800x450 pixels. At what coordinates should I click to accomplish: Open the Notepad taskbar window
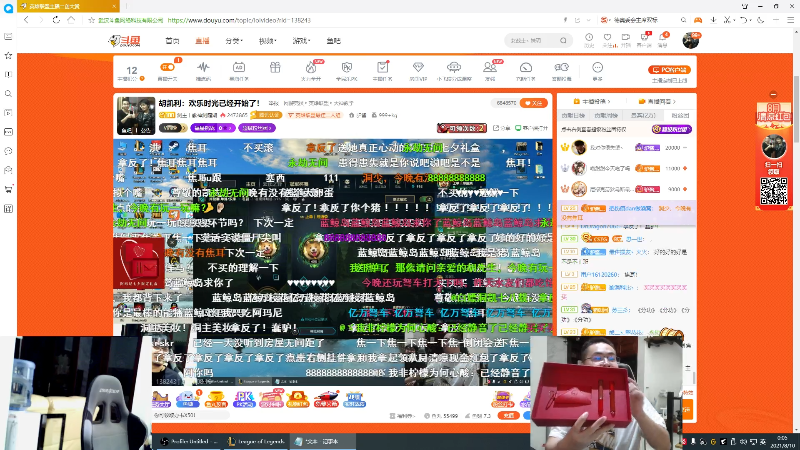point(322,441)
